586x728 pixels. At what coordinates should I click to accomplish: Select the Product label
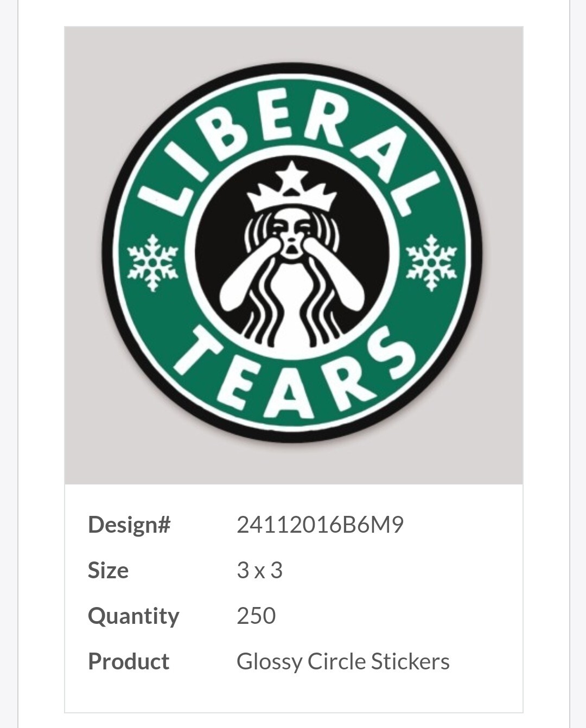(x=129, y=662)
